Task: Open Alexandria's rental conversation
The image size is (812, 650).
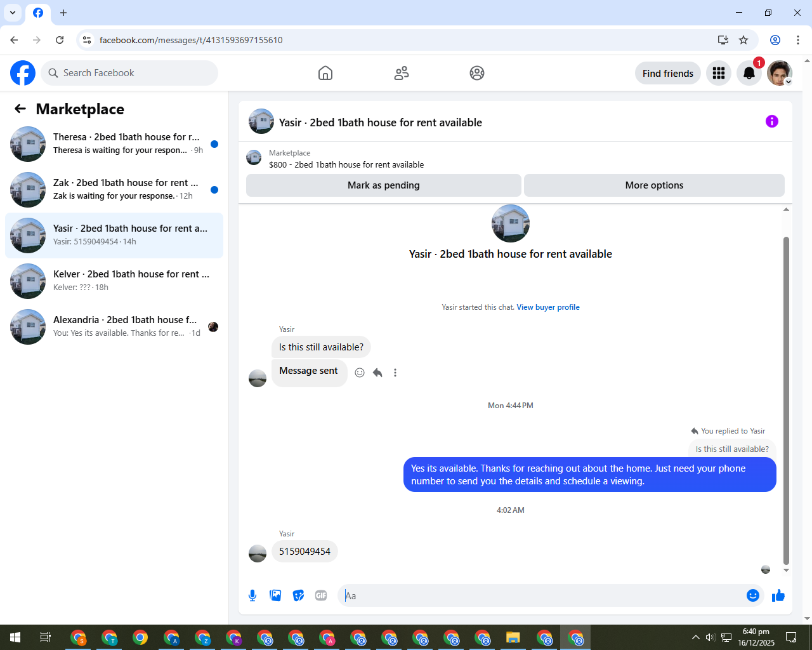Action: coord(114,327)
